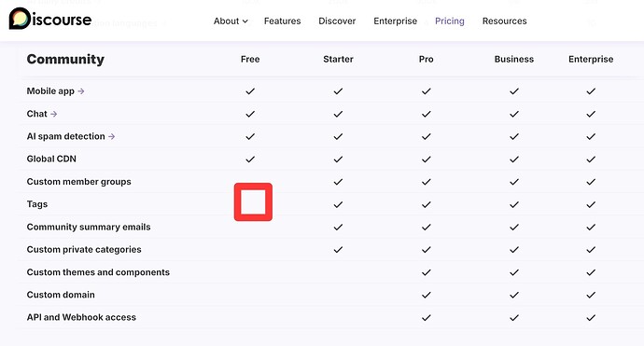Click the Custom private categories label
Viewport: 644px width, 346px height.
coord(84,250)
